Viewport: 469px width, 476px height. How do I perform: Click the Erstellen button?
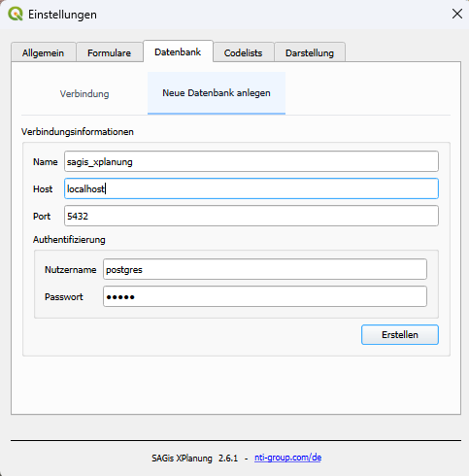(400, 335)
